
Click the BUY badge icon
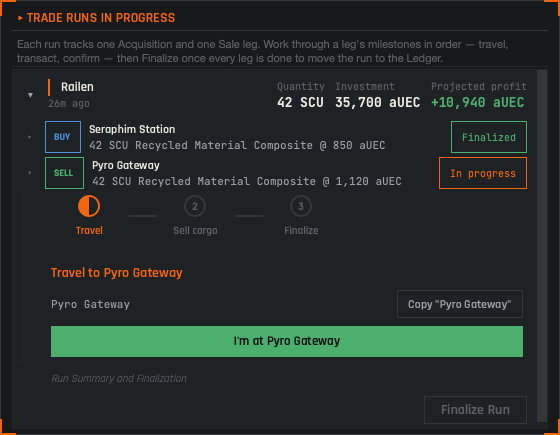[x=63, y=137]
